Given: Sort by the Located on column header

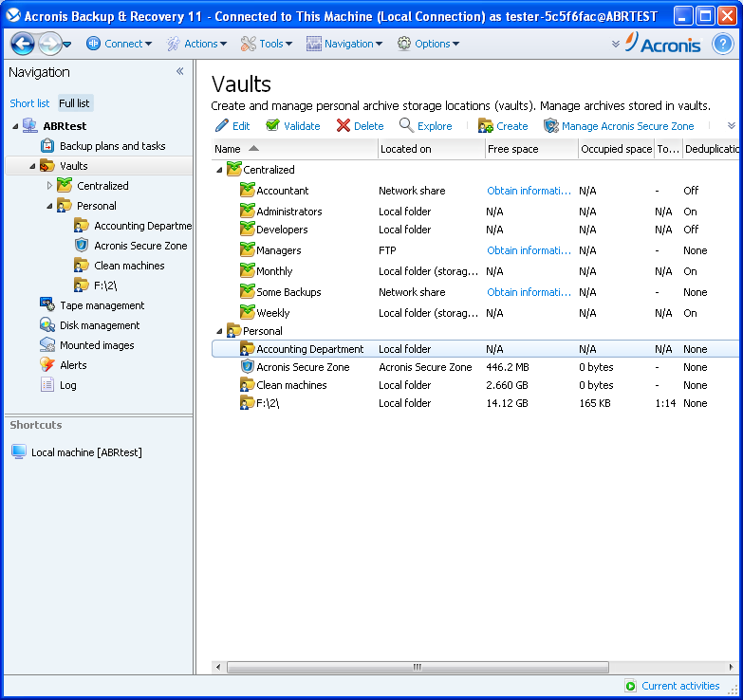Looking at the screenshot, I should tap(432, 149).
